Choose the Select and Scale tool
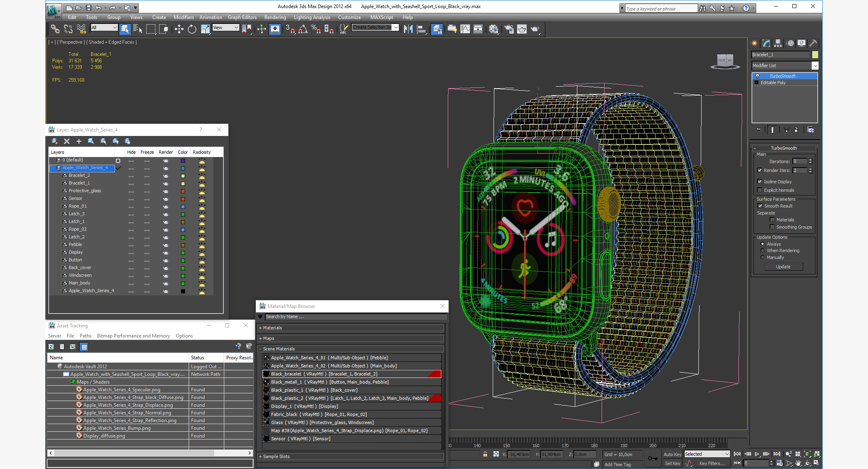This screenshot has width=868, height=469. coord(205,29)
